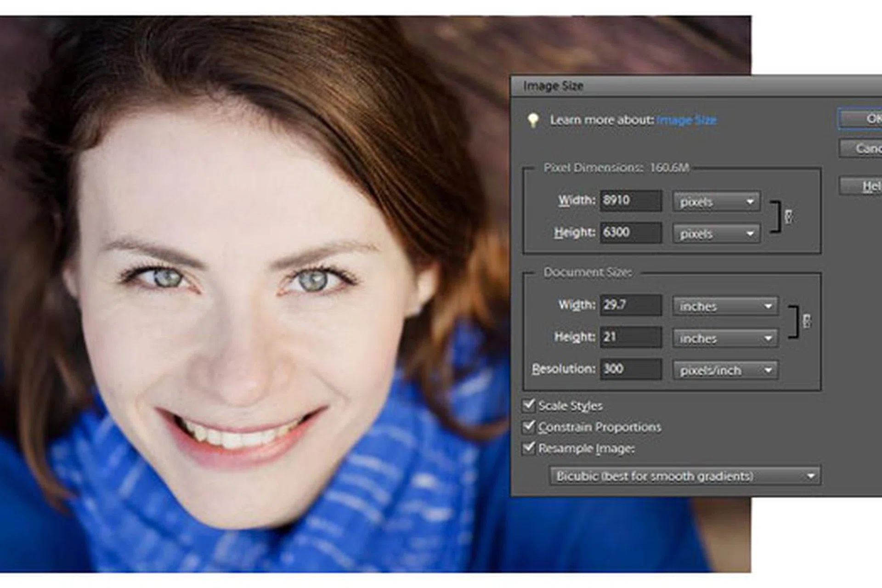882x588 pixels.
Task: Open the Resolution pixels/inch dropdown
Action: pyautogui.click(x=725, y=370)
